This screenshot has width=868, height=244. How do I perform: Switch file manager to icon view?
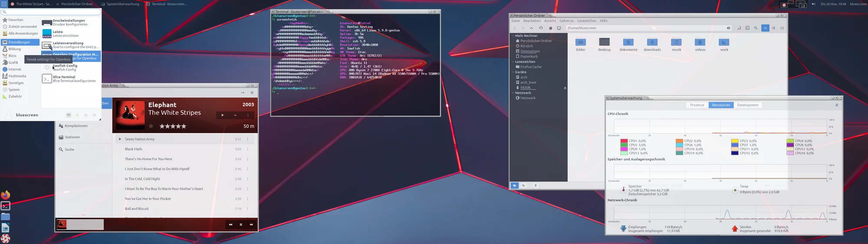(x=765, y=28)
